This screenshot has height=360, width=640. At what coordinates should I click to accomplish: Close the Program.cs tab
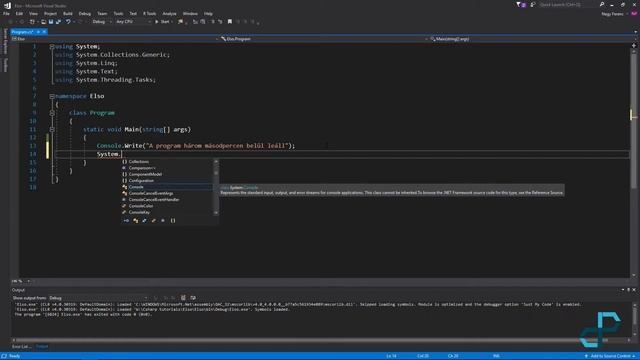pos(44,32)
